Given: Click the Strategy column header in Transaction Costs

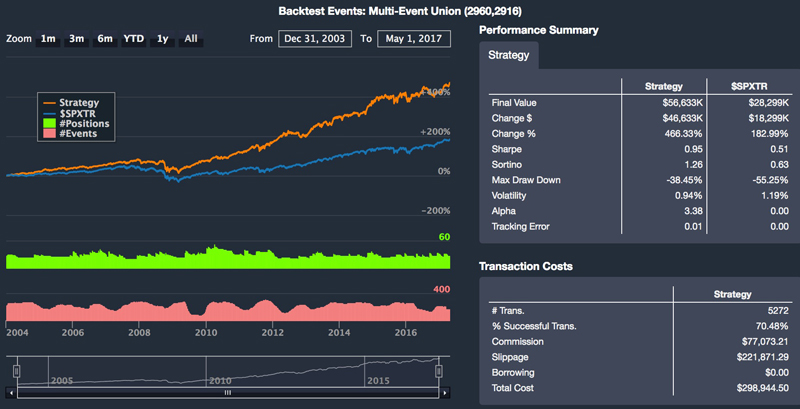Looking at the screenshot, I should pos(733,293).
